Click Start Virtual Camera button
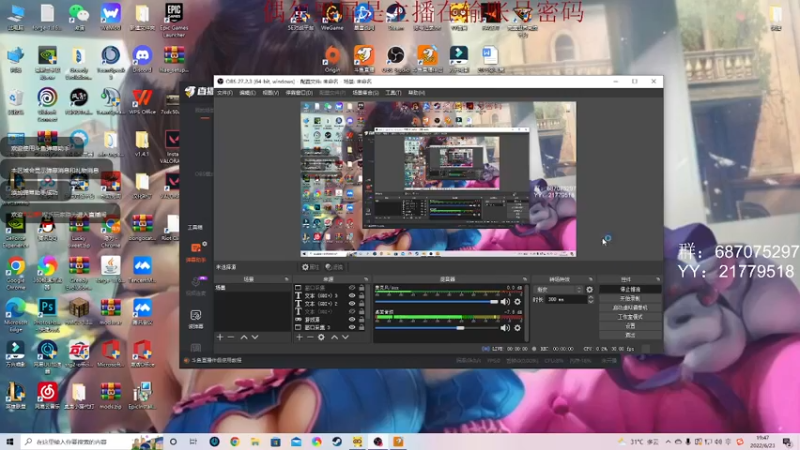The width and height of the screenshot is (800, 450). point(630,308)
